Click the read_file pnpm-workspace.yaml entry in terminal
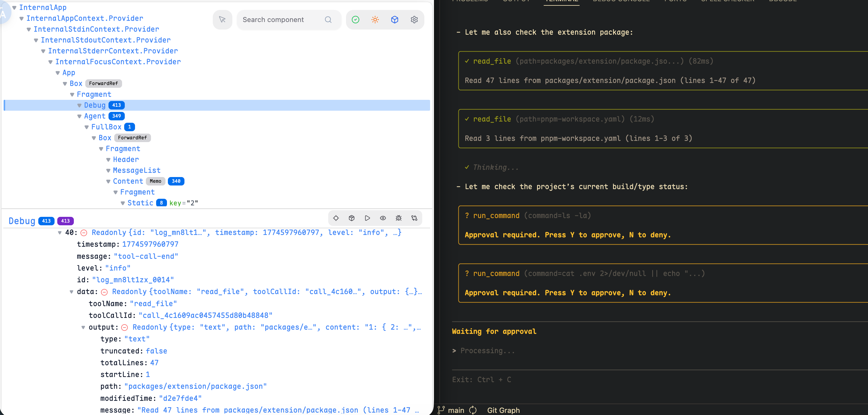 point(663,128)
